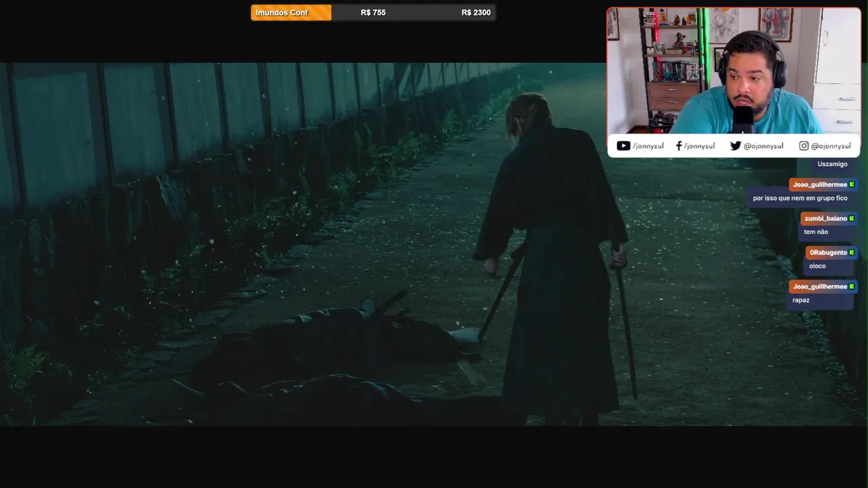Click the streamer webcam overlay
The height and width of the screenshot is (488, 868).
[x=734, y=71]
